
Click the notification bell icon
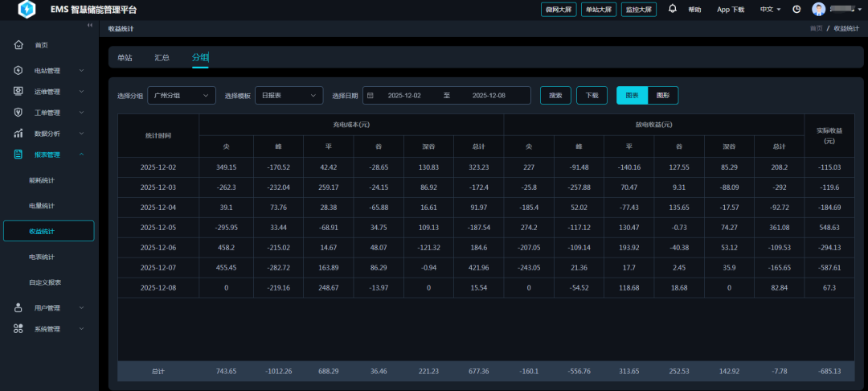click(x=673, y=9)
